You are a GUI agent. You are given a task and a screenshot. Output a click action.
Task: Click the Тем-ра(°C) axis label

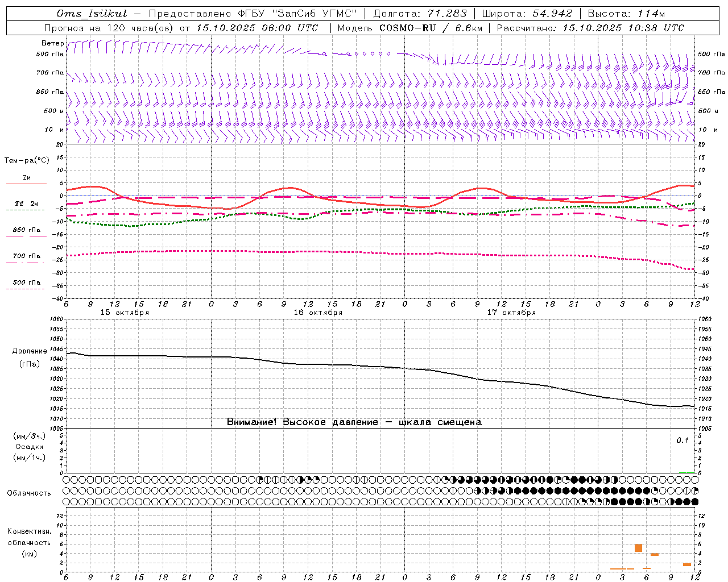coord(27,161)
